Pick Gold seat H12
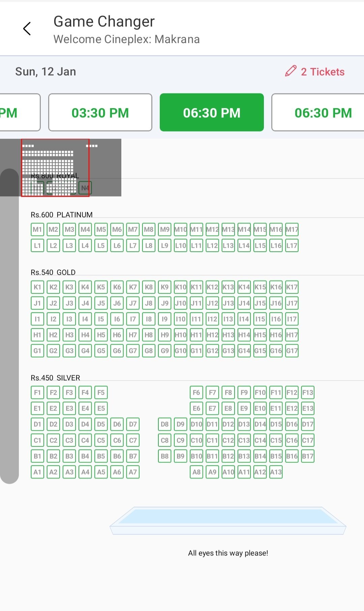Image resolution: width=364 pixels, height=611 pixels. click(212, 335)
